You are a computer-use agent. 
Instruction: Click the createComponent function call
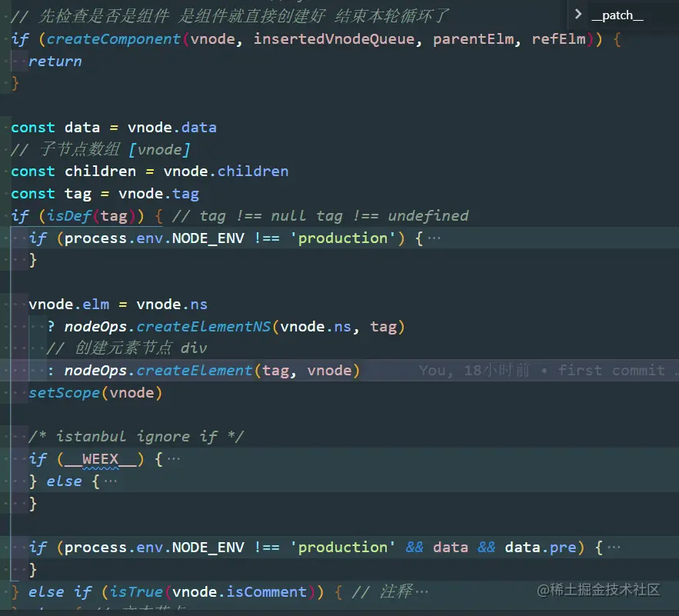click(x=114, y=39)
